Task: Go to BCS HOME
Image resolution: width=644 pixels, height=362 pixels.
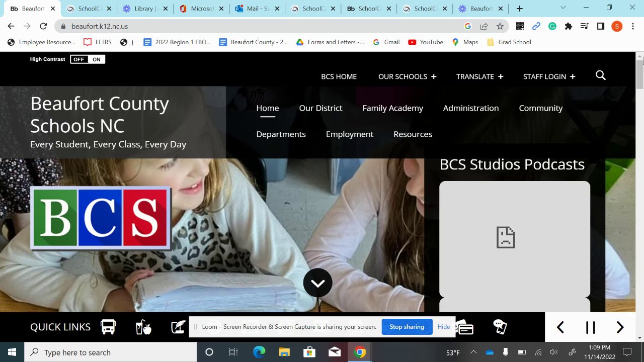Action: click(x=339, y=76)
